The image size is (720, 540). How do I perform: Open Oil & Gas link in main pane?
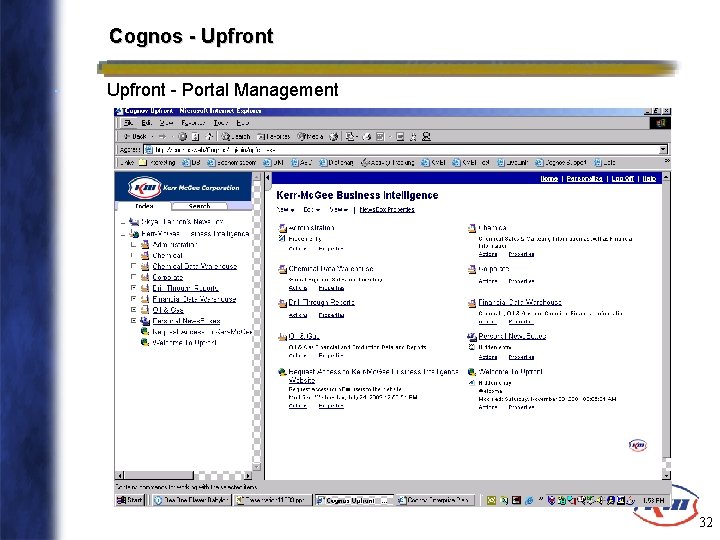[304, 336]
